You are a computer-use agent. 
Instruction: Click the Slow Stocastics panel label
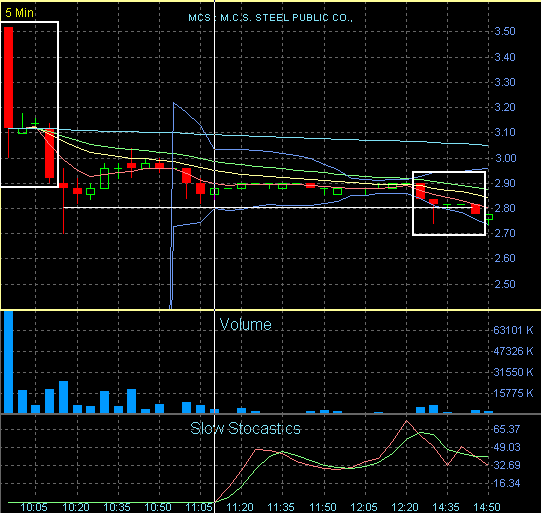pyautogui.click(x=245, y=428)
